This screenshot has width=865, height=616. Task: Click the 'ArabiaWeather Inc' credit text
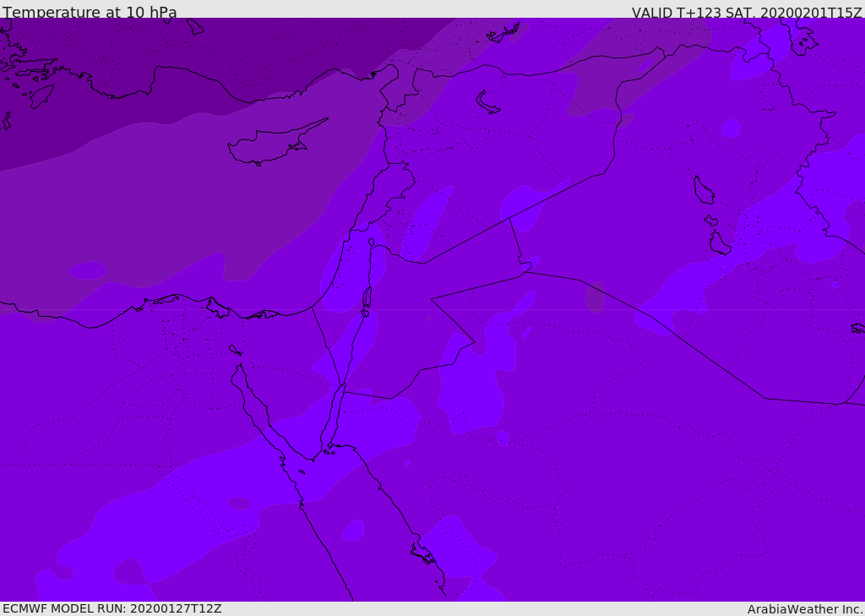coord(804,609)
